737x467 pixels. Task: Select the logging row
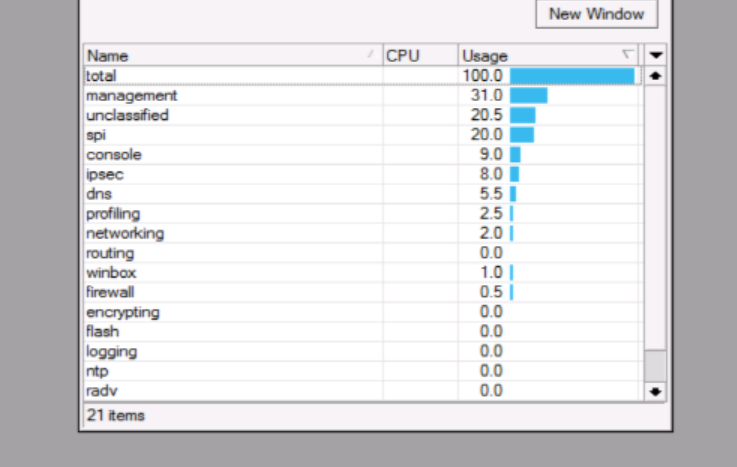(x=363, y=351)
